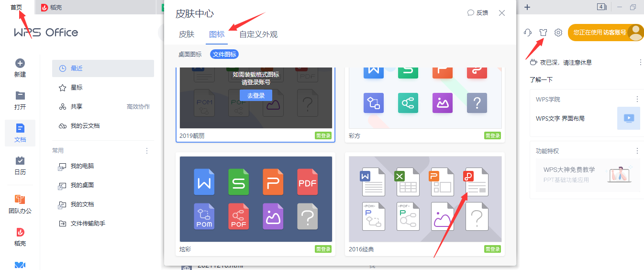Select 文件图标 sub-category pill
Image resolution: width=644 pixels, height=270 pixels.
point(224,55)
